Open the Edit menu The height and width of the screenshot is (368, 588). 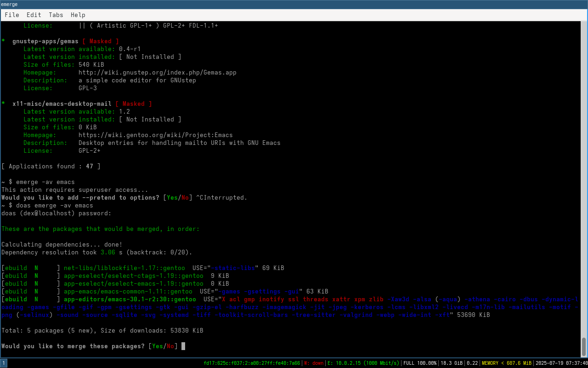click(x=34, y=15)
